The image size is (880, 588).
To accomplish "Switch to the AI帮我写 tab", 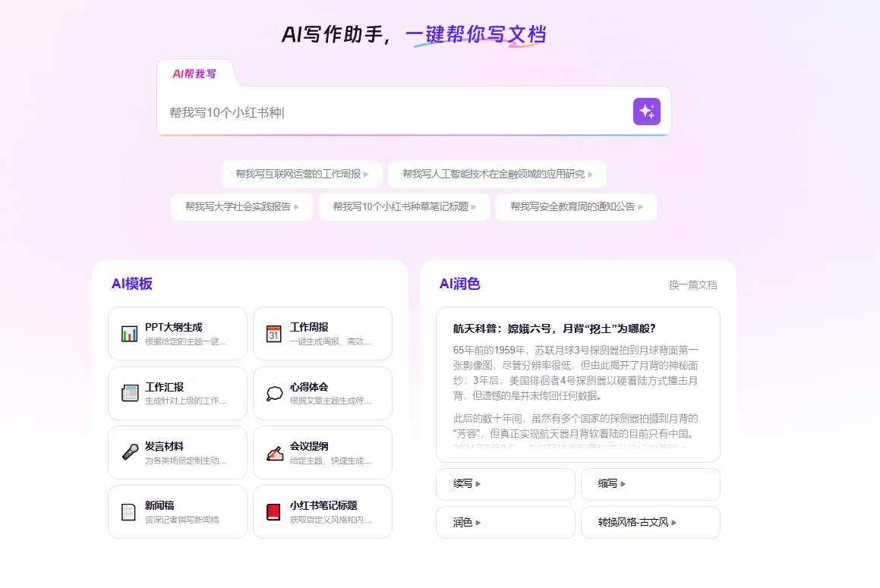I will pyautogui.click(x=196, y=74).
